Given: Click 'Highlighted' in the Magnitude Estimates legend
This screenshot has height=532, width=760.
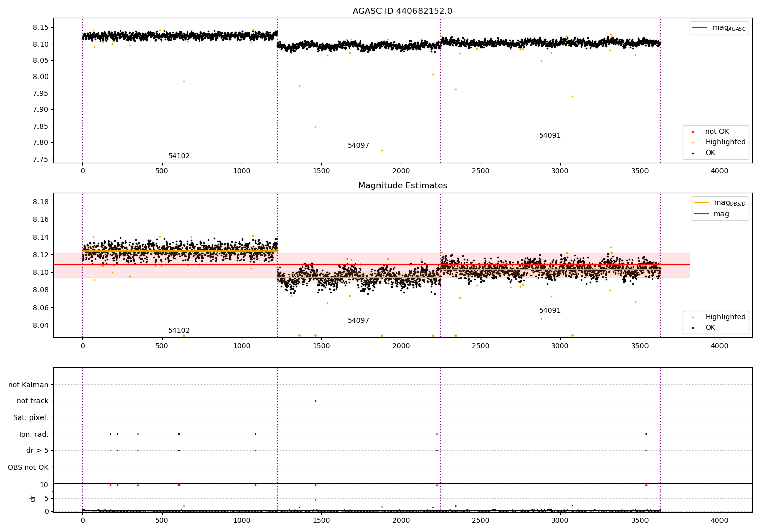Looking at the screenshot, I should (x=725, y=317).
